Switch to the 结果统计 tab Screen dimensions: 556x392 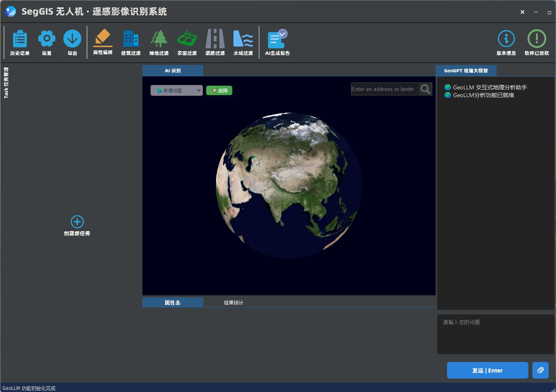[233, 303]
